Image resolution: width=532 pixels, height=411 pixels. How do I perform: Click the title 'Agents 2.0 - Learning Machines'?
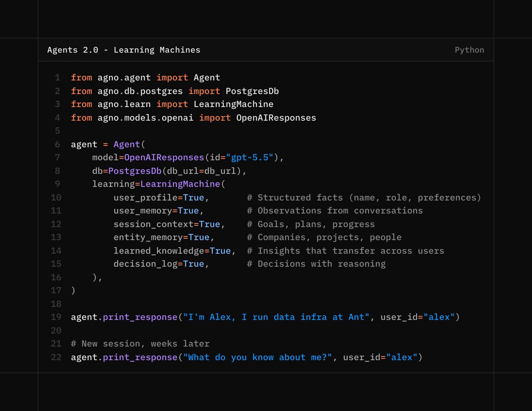click(124, 50)
